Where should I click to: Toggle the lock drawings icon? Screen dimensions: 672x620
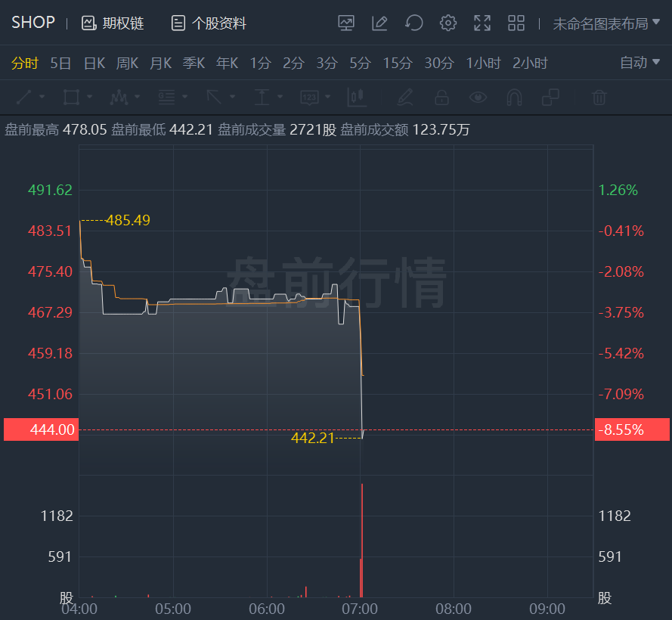441,97
